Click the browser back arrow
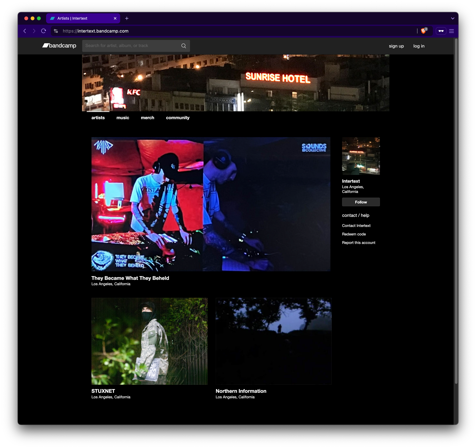476x448 pixels. (x=25, y=31)
